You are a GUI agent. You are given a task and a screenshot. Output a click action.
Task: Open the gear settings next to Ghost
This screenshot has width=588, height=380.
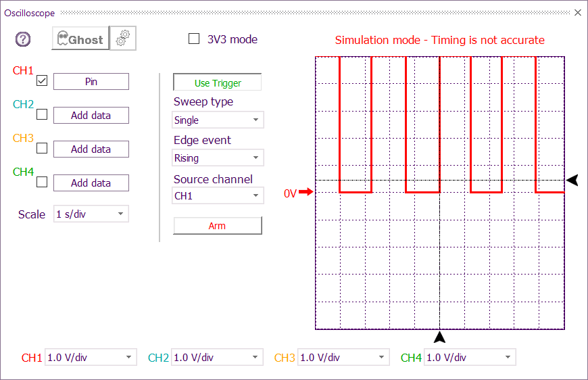point(122,39)
